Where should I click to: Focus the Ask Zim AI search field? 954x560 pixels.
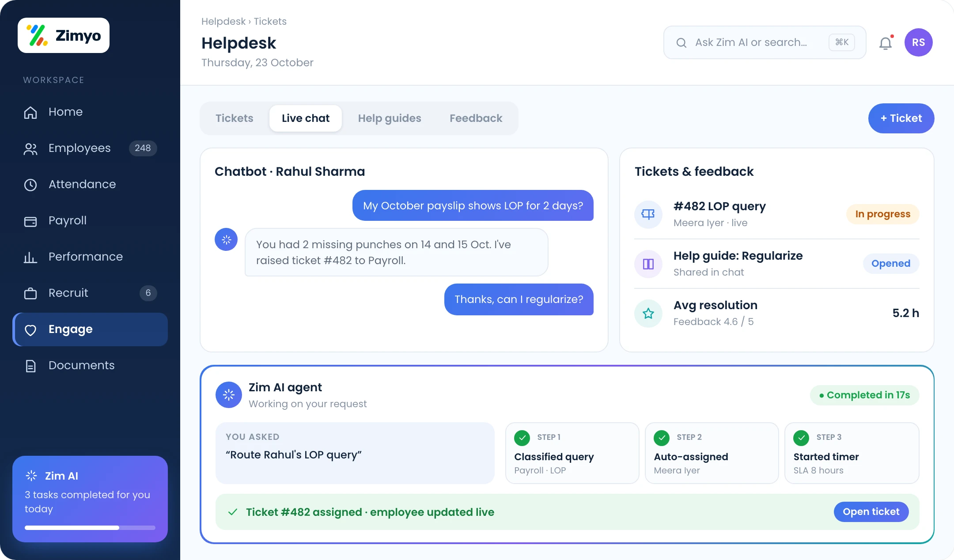coord(765,42)
